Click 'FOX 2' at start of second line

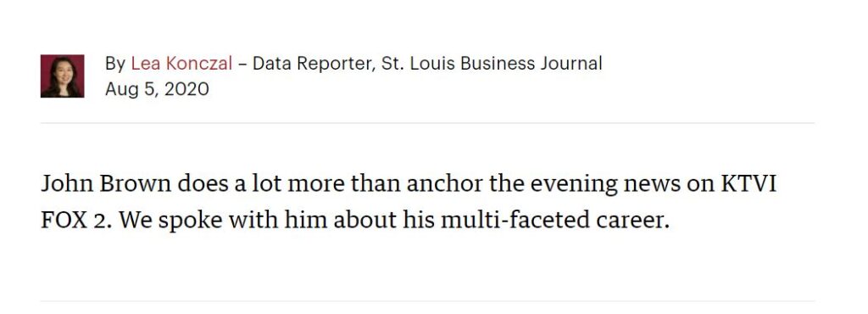click(73, 220)
